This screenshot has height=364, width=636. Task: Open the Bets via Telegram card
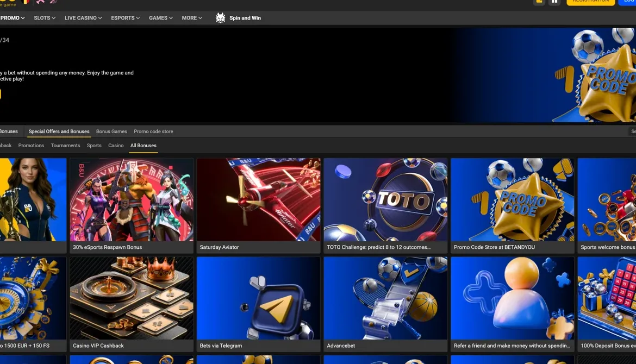coord(258,304)
